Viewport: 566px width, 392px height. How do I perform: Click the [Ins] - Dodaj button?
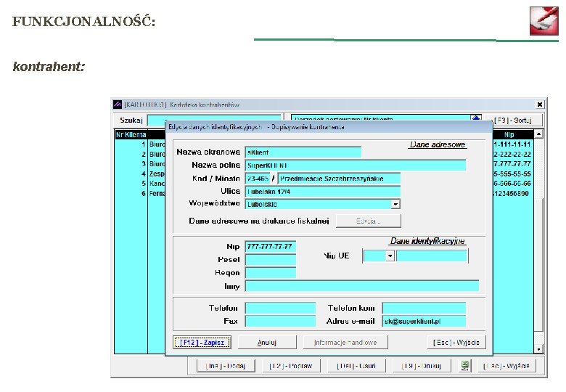click(x=226, y=366)
